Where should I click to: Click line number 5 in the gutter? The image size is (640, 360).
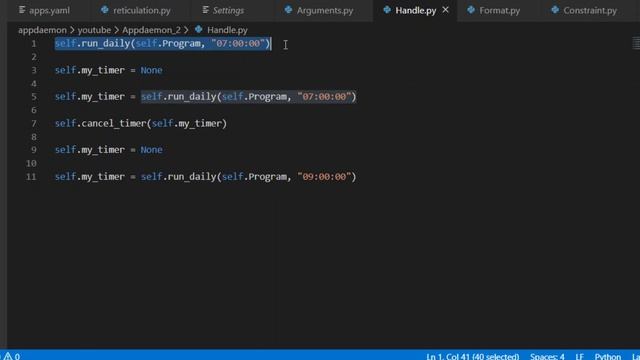tap(34, 97)
